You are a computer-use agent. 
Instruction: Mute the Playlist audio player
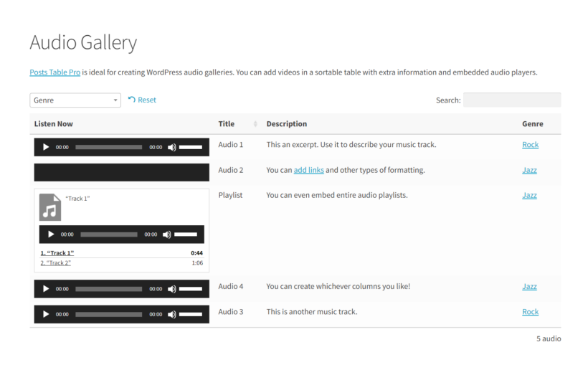[166, 234]
